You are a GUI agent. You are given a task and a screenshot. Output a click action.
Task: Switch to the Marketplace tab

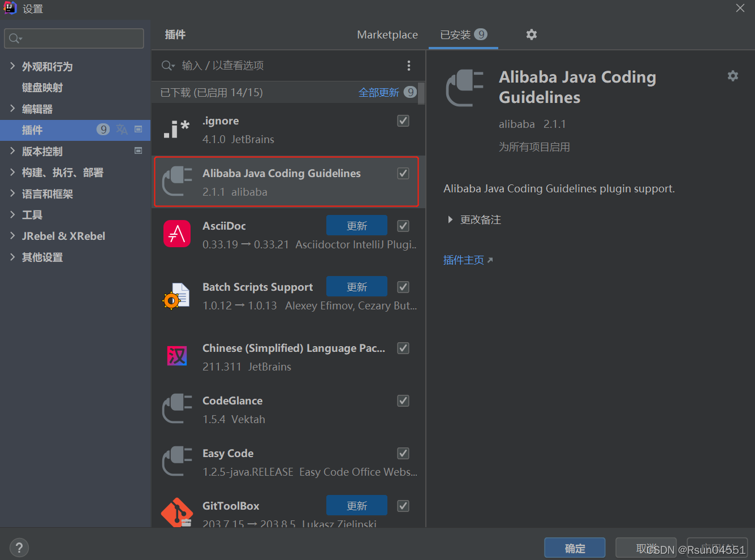pos(387,35)
